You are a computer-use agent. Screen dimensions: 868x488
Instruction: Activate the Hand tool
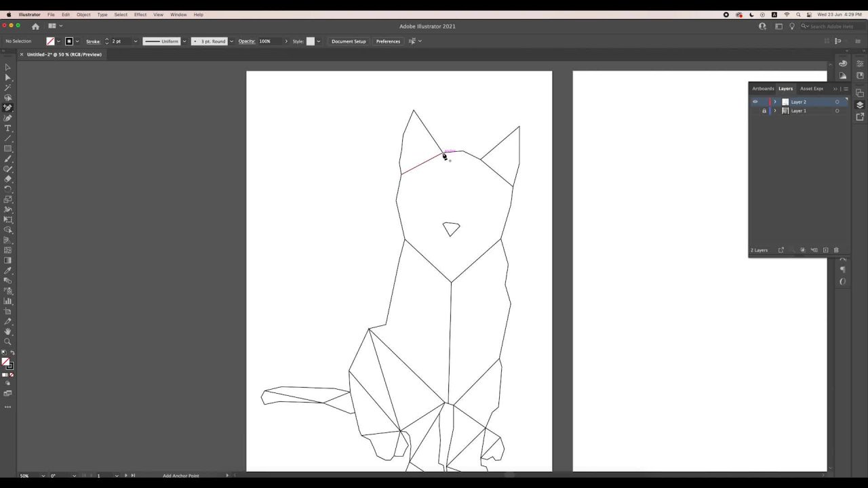pos(7,331)
